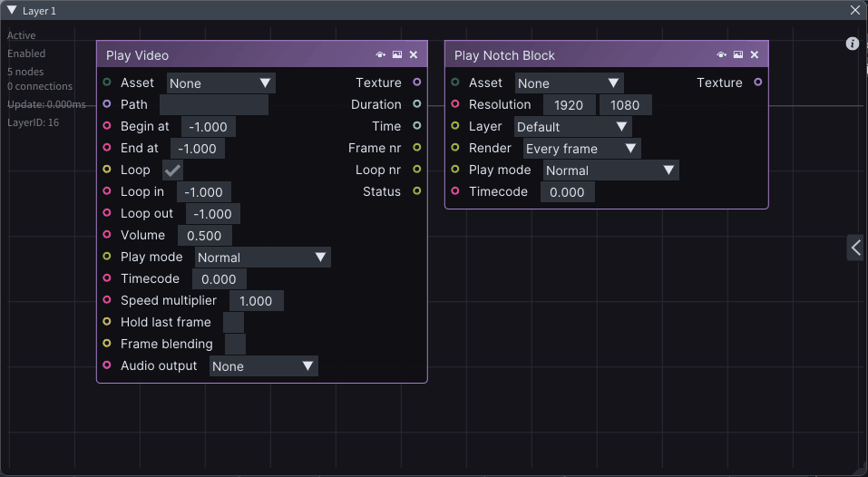The height and width of the screenshot is (477, 868).
Task: Click the Audio output input pin
Action: click(x=107, y=365)
